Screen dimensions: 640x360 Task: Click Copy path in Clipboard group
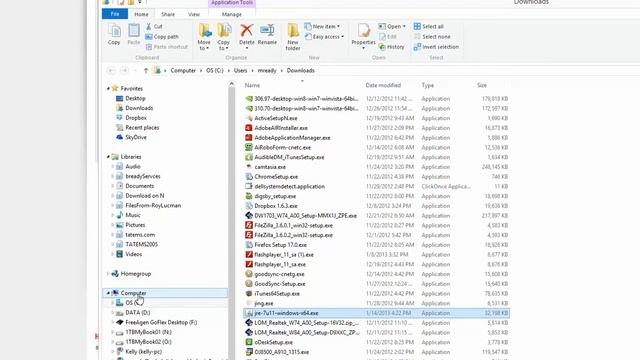[x=162, y=36]
